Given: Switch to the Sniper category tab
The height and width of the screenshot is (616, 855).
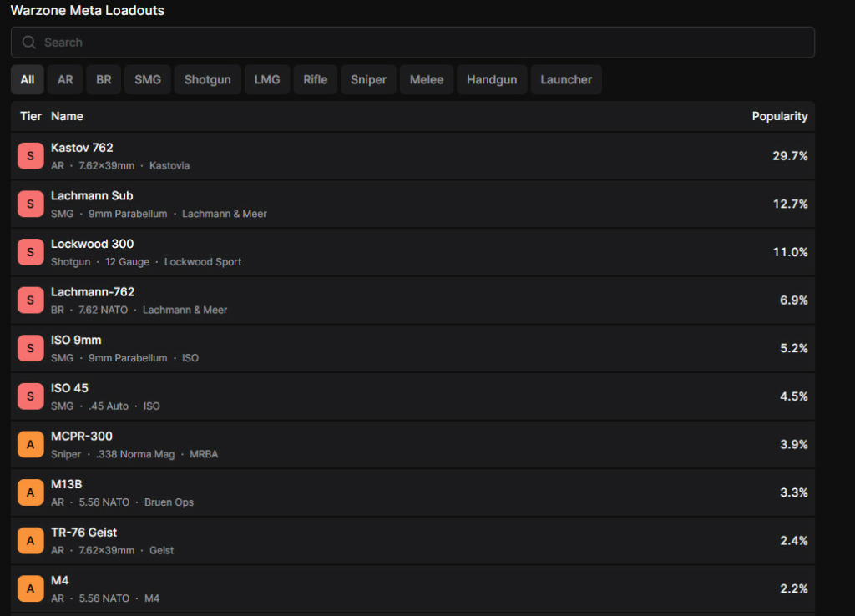Looking at the screenshot, I should [368, 80].
